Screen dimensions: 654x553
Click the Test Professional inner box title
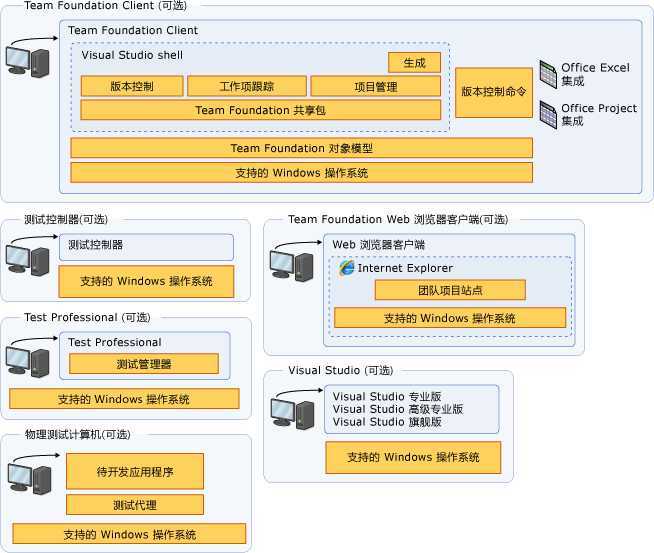coord(115,342)
